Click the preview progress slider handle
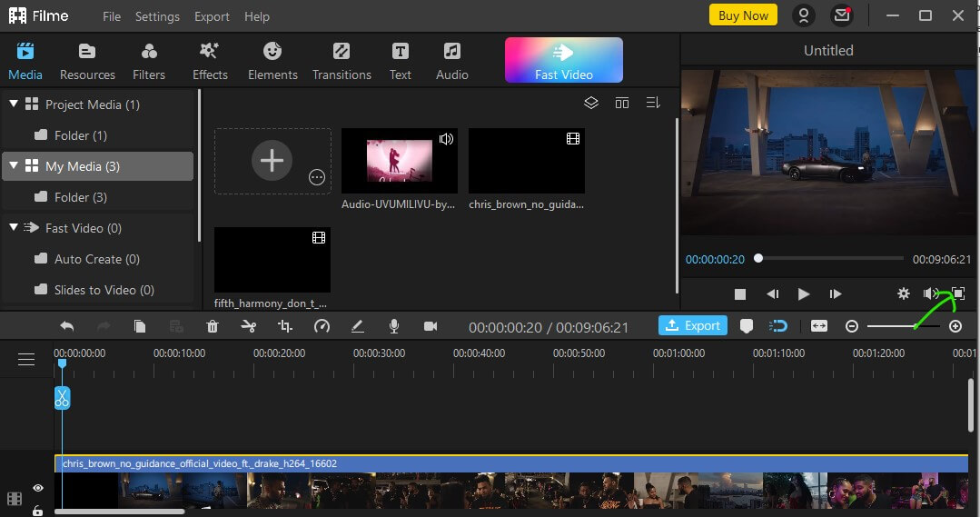This screenshot has width=980, height=517. coord(758,257)
